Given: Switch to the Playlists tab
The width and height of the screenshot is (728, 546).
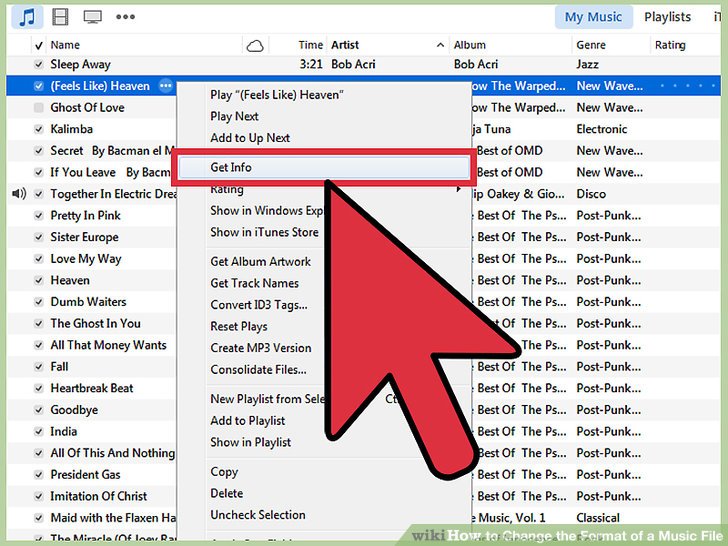Looking at the screenshot, I should point(667,17).
